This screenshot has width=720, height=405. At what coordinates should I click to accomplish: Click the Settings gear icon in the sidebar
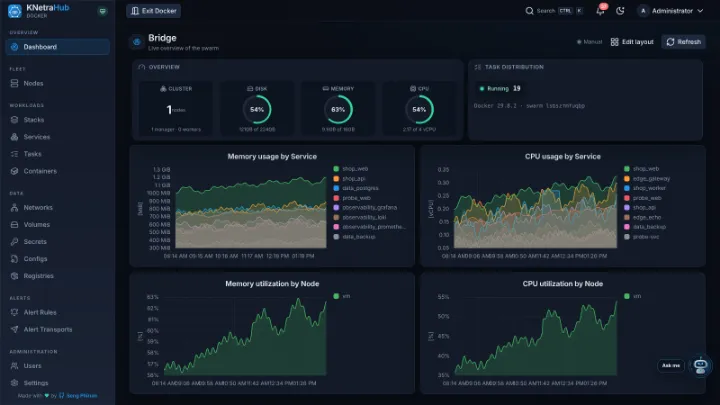pyautogui.click(x=15, y=383)
